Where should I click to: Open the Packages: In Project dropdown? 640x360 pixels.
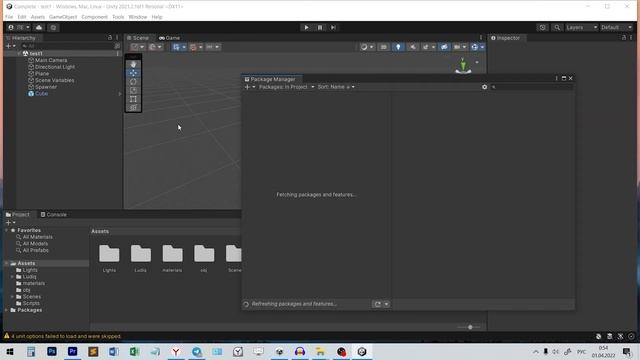click(x=287, y=87)
